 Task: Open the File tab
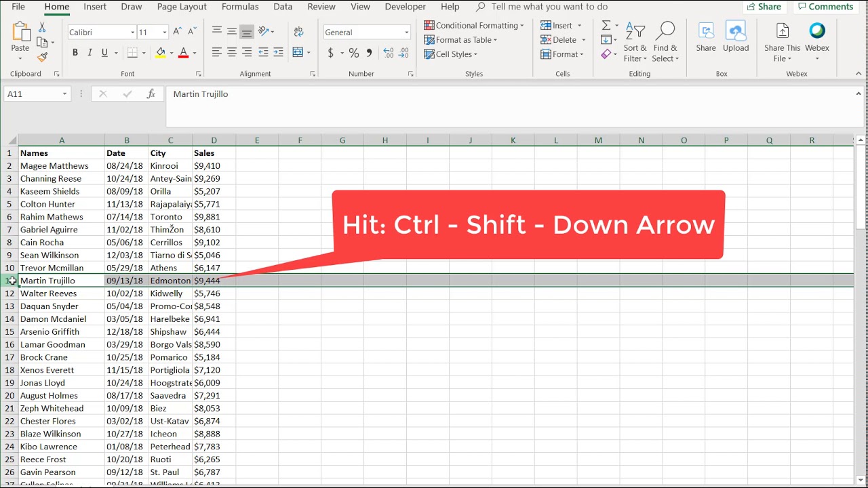[x=18, y=7]
